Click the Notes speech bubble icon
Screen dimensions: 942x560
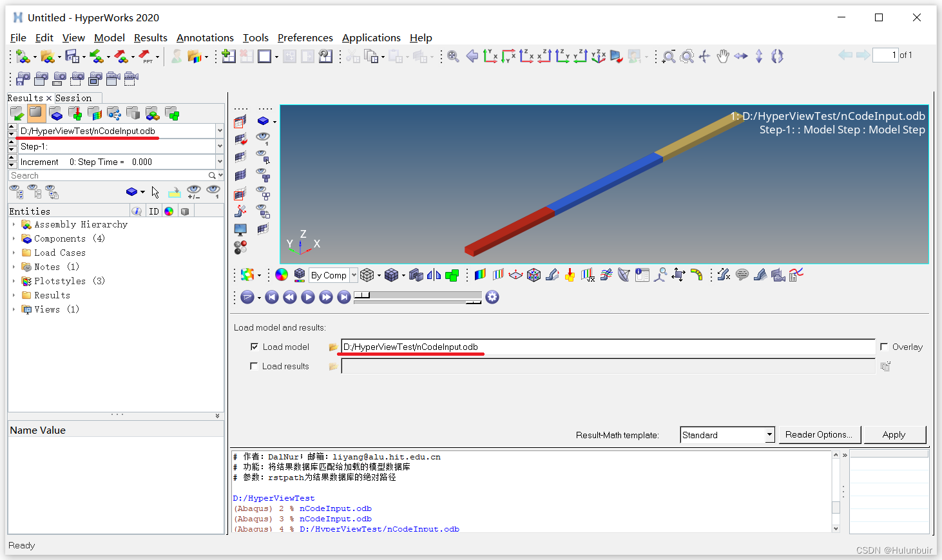coord(742,275)
